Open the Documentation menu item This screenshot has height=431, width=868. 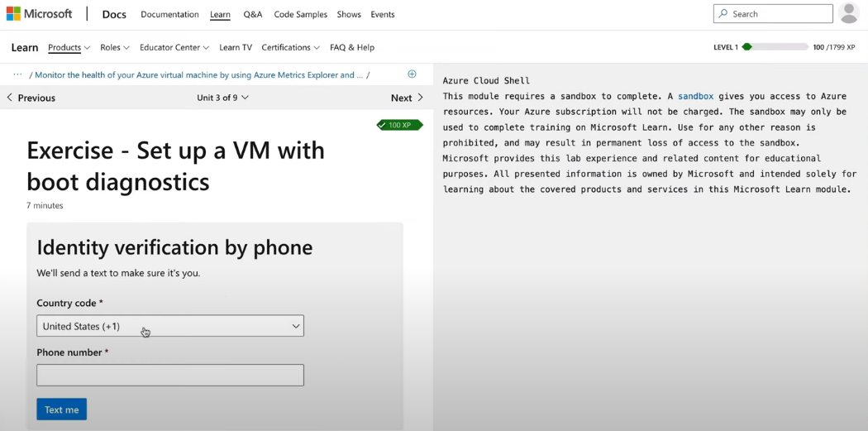tap(169, 14)
